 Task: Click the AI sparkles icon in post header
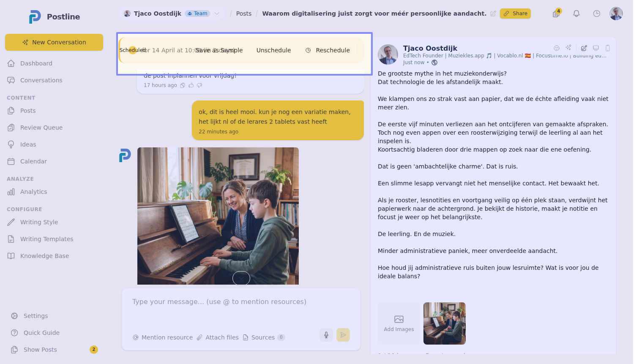pyautogui.click(x=568, y=48)
